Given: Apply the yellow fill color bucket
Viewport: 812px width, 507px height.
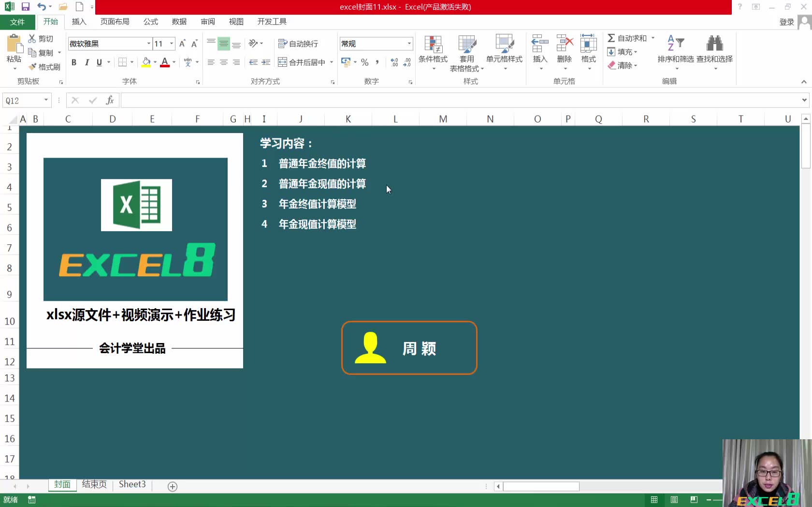Looking at the screenshot, I should tap(146, 62).
